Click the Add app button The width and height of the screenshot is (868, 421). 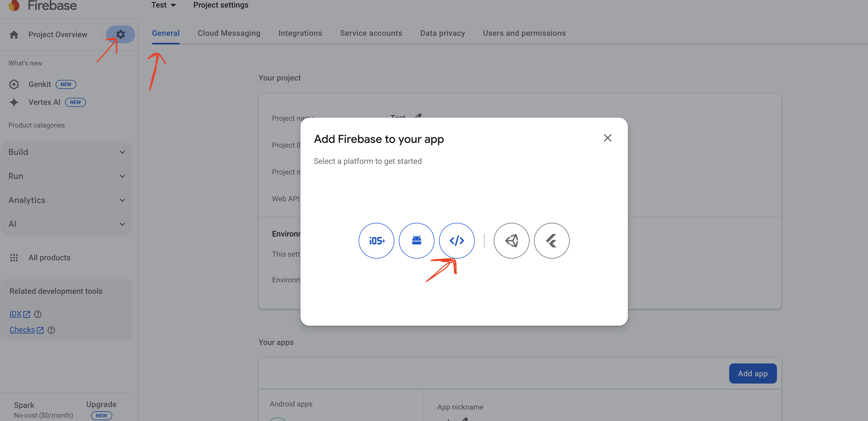752,373
